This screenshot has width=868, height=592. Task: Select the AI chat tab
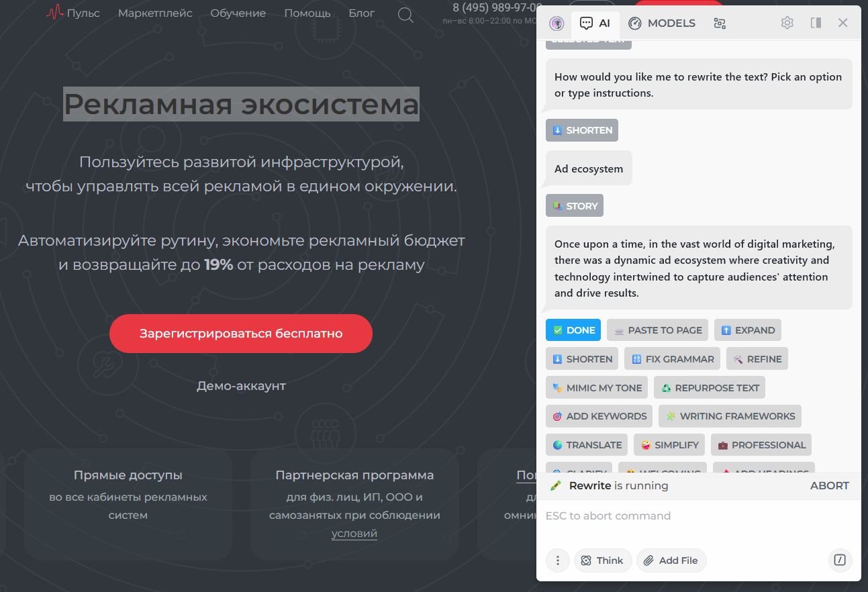click(x=595, y=23)
